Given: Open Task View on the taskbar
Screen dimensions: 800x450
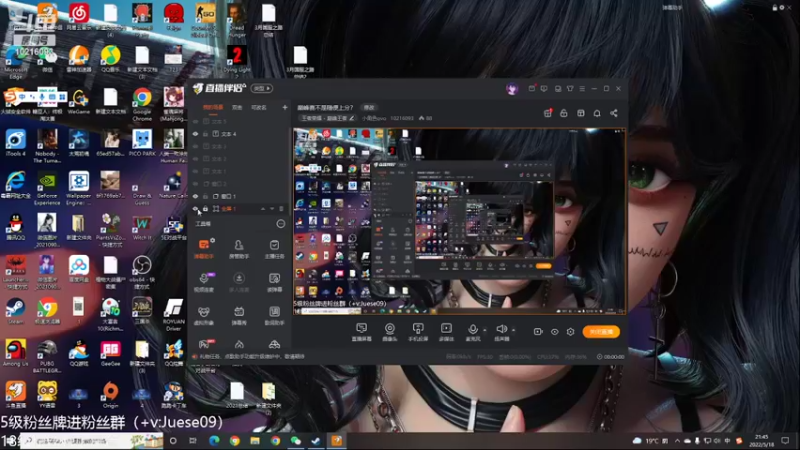Looking at the screenshot, I should point(193,440).
